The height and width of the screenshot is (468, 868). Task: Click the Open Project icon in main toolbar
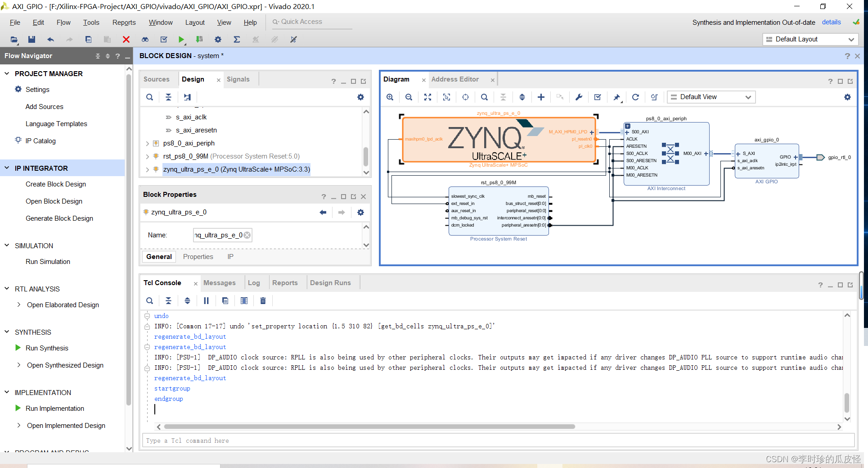click(14, 40)
